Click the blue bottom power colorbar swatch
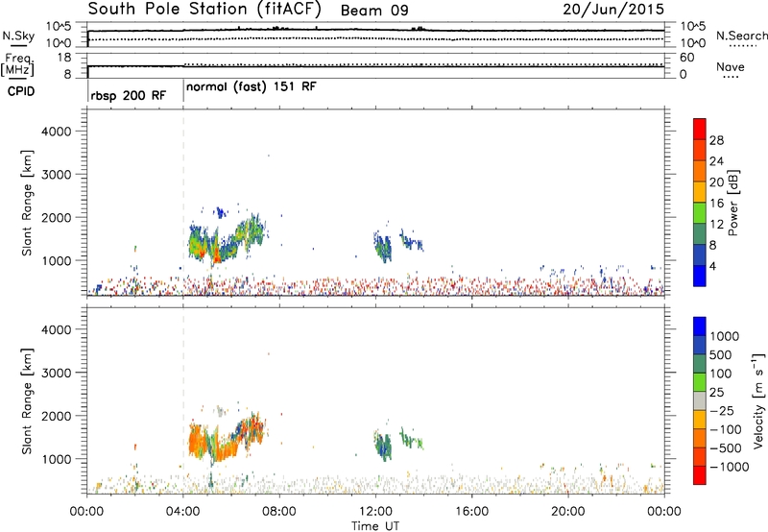Screen dimensions: 768x532 (x=700, y=276)
